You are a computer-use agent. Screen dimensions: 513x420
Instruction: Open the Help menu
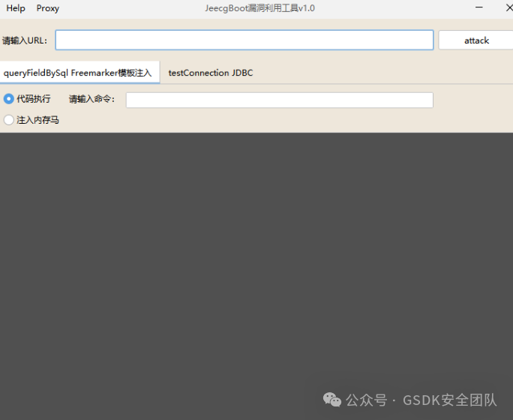tap(16, 8)
